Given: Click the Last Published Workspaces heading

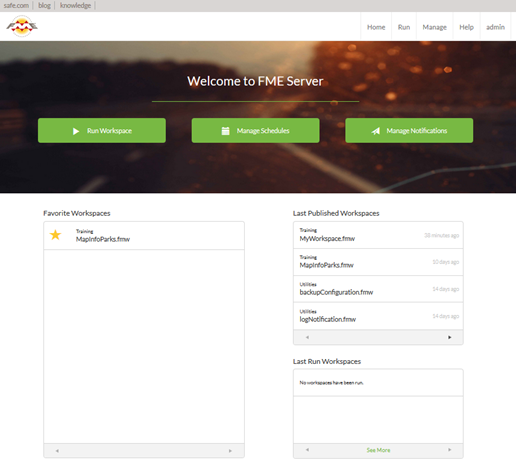Looking at the screenshot, I should [336, 213].
